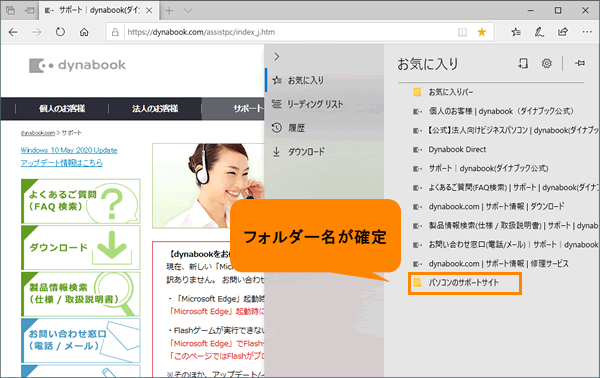Click create new folder icon in favorites header
600x378 pixels.
[x=523, y=63]
